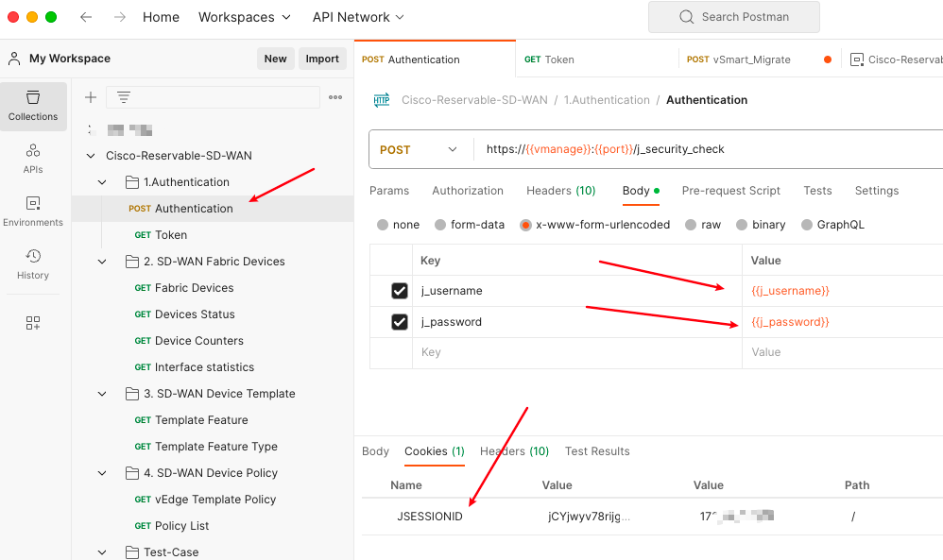Select the raw body type radio
Image resolution: width=943 pixels, height=560 pixels.
point(692,225)
